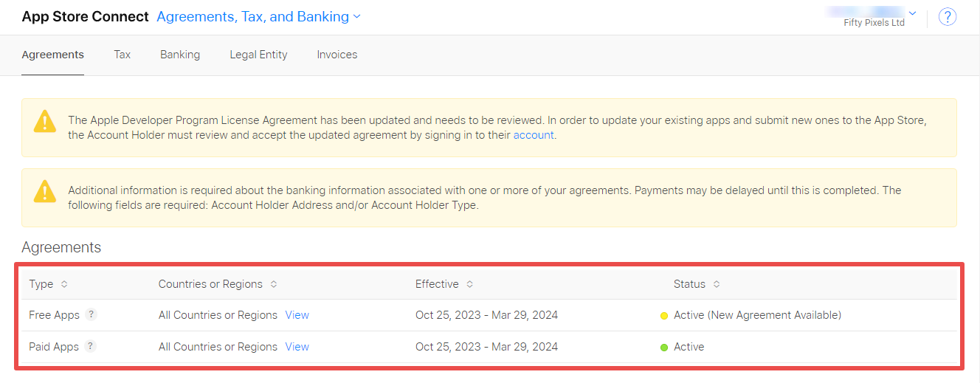Go to the Legal Entity tab
The image size is (980, 383).
pyautogui.click(x=258, y=55)
